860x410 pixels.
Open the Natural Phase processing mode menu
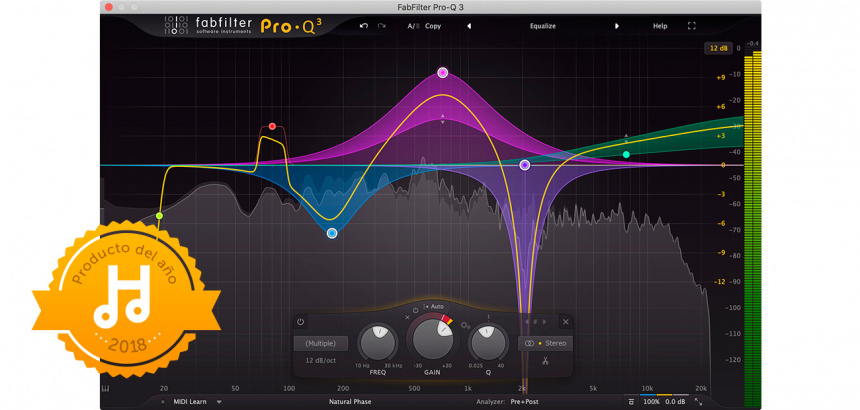click(x=350, y=402)
